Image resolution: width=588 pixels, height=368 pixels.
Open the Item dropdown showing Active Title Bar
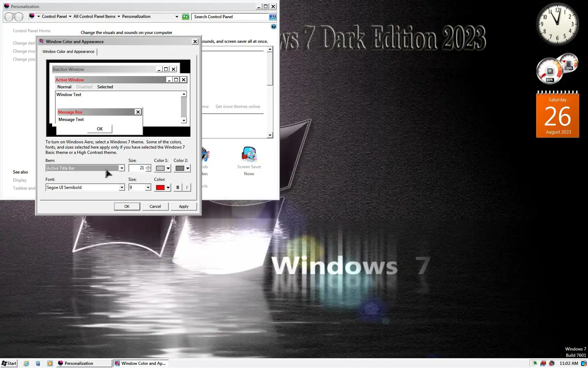tap(85, 168)
